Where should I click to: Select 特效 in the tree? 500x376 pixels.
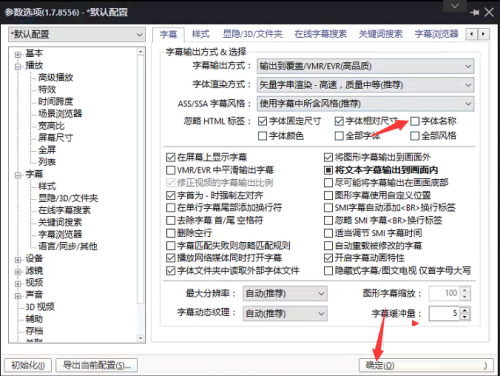(x=47, y=89)
